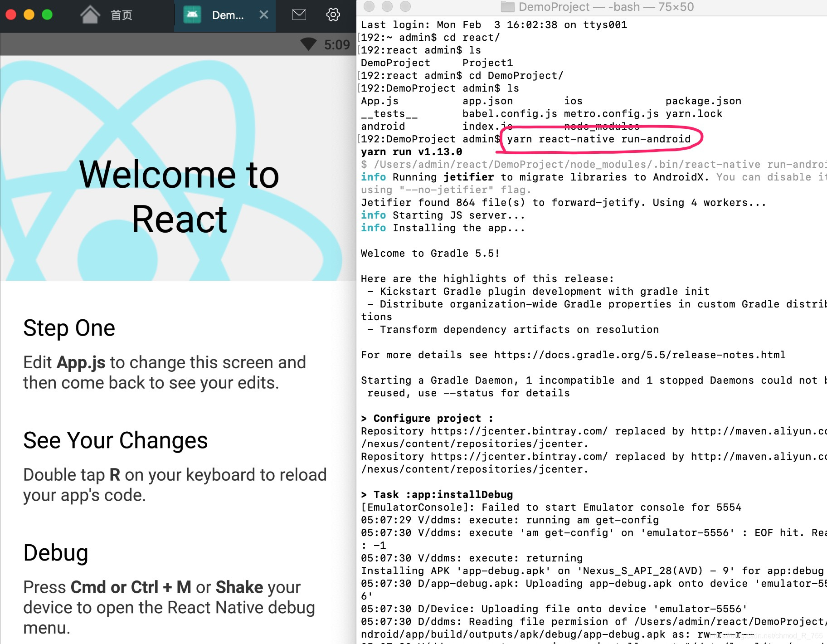Click the '> Configure project :' line

coord(427,418)
